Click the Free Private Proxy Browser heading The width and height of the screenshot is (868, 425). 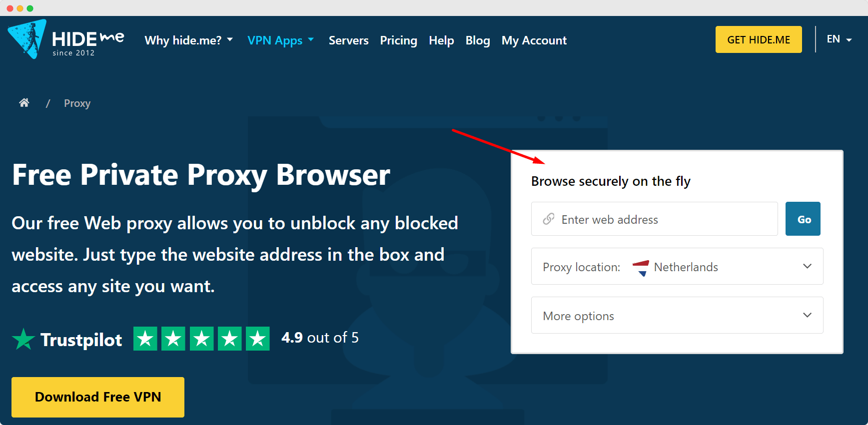click(201, 175)
